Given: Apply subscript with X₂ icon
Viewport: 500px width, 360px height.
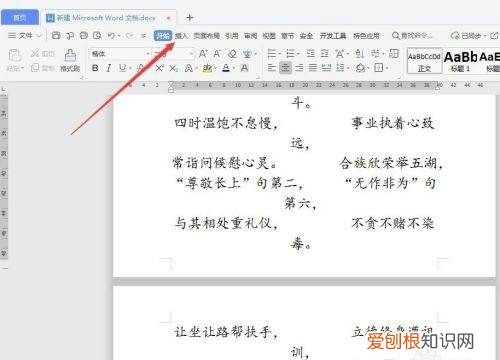Looking at the screenshot, I should coord(173,68).
